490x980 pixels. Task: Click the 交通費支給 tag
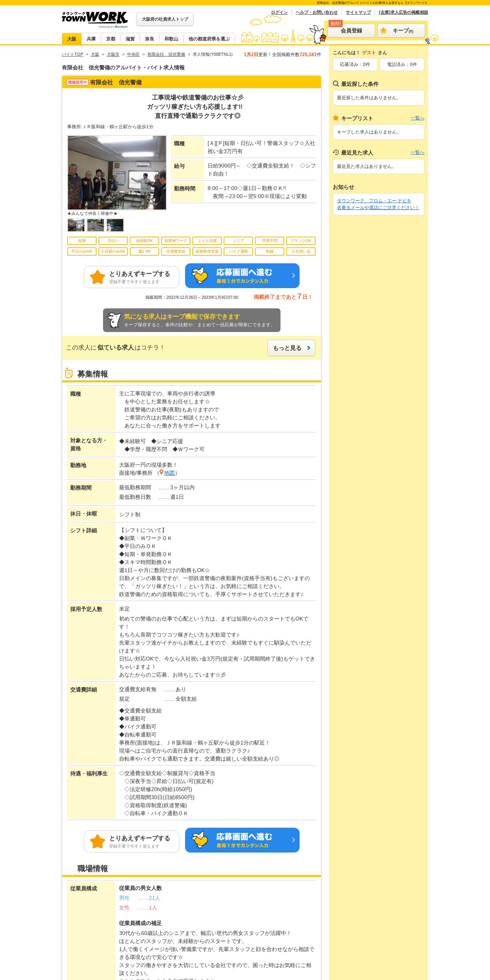click(176, 251)
